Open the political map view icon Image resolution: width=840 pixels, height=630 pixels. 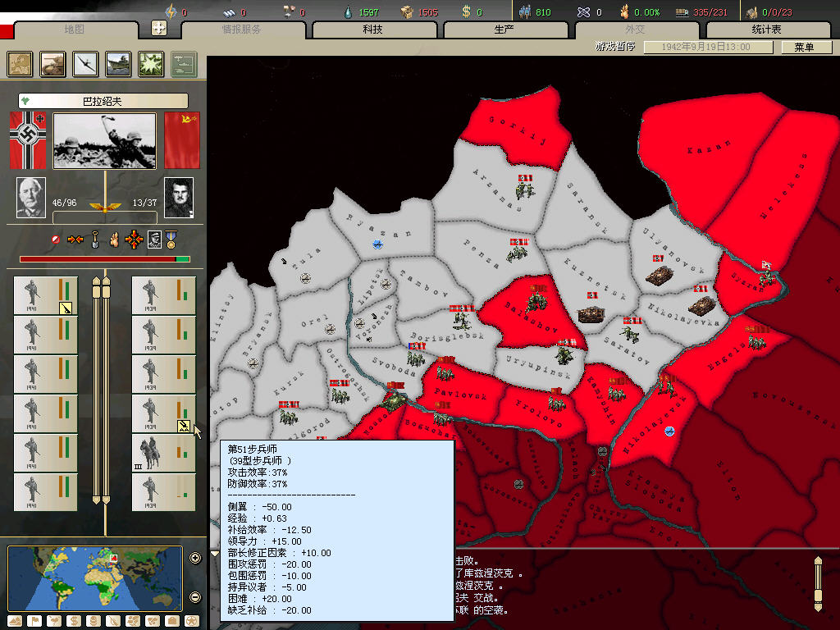[20, 64]
